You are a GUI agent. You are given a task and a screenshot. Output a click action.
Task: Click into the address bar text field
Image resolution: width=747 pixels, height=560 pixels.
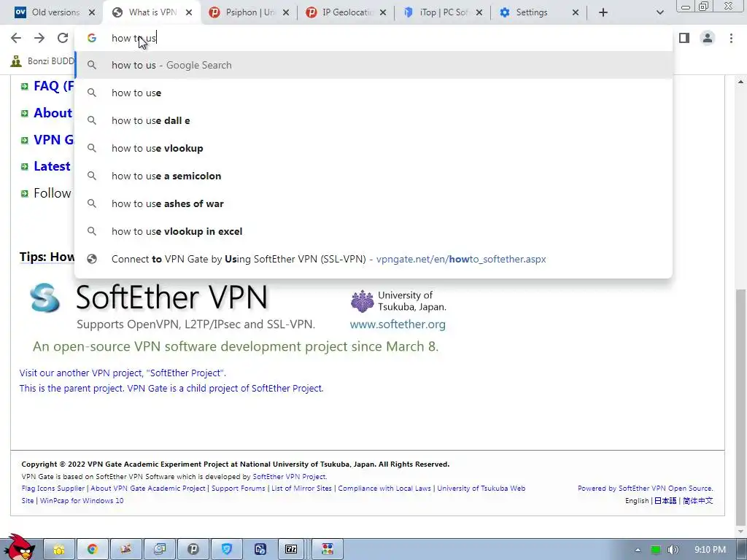coord(373,38)
